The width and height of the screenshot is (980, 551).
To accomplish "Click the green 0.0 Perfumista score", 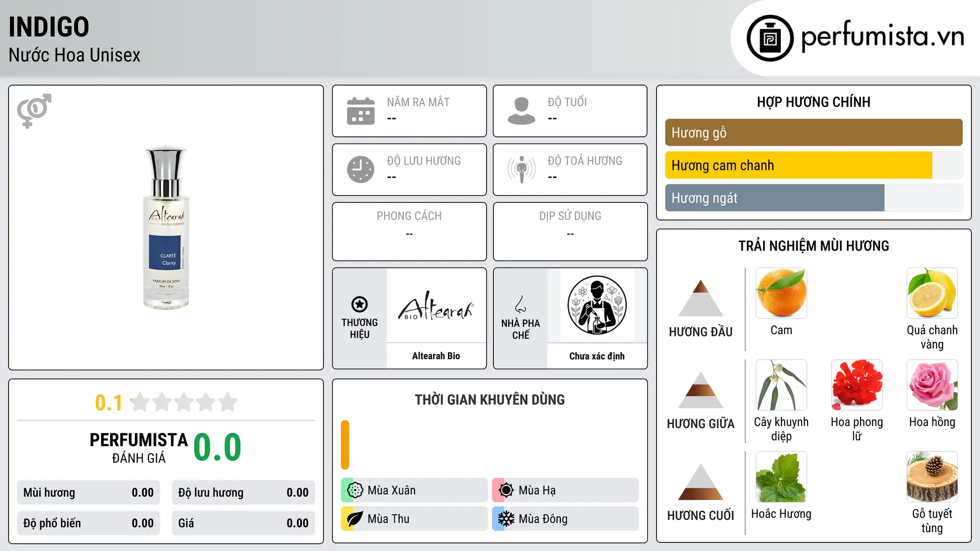I will [217, 447].
